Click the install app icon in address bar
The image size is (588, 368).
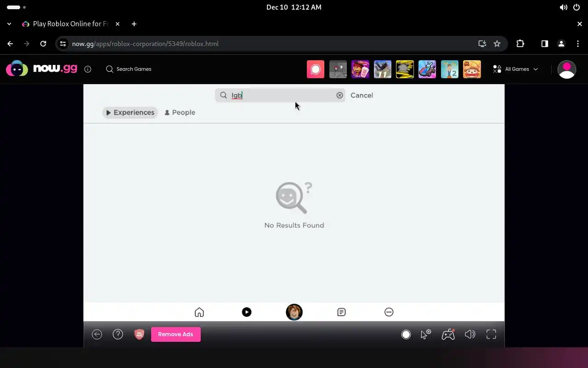(482, 44)
